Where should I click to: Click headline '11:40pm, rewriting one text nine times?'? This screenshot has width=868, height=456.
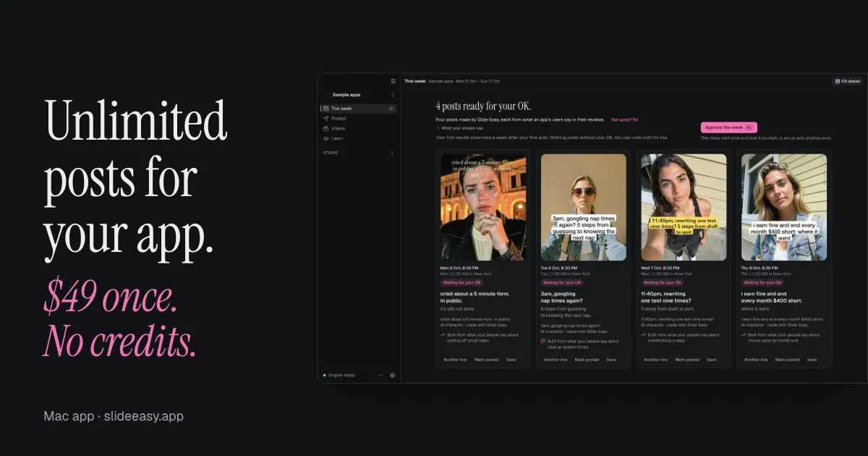[x=666, y=297]
